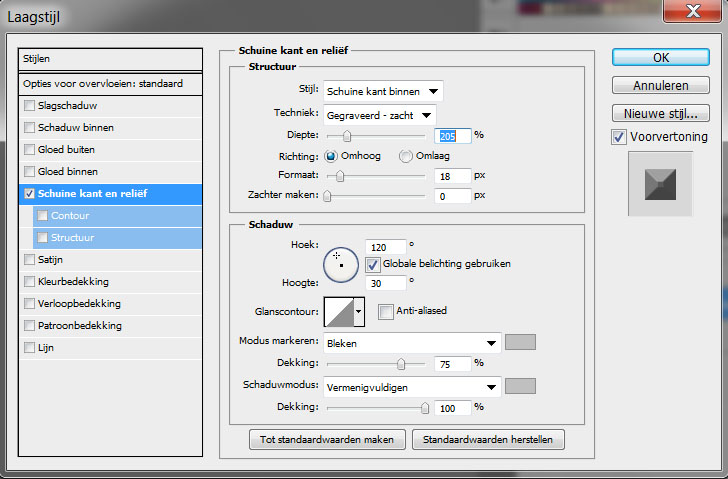Click the shadow Dekking slider handle at 100
This screenshot has width=728, height=479.
point(425,408)
